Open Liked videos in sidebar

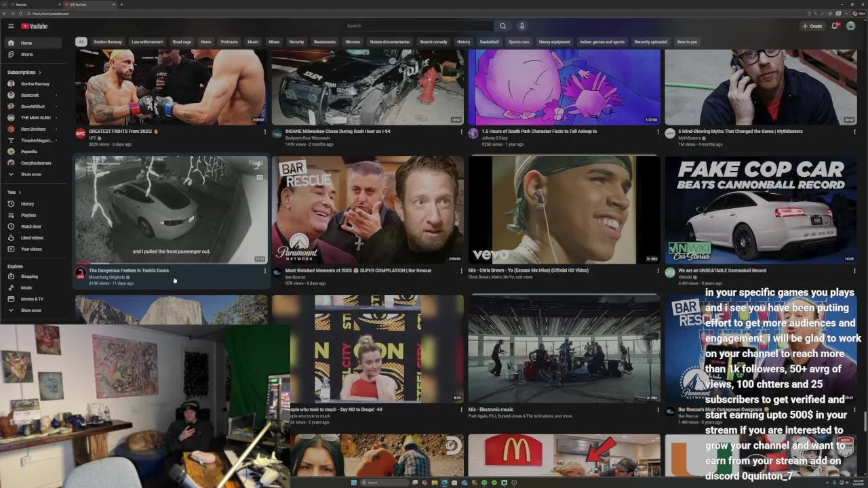tap(34, 238)
